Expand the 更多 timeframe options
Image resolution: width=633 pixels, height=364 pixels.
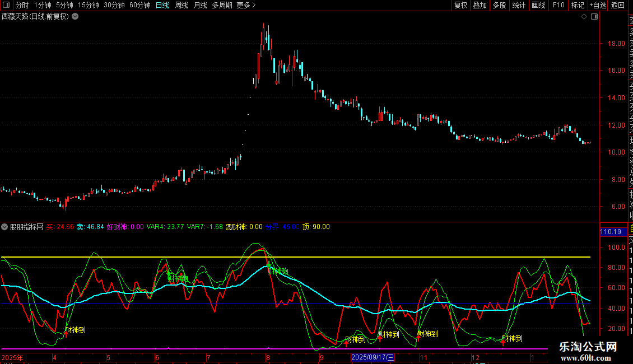tap(246, 5)
